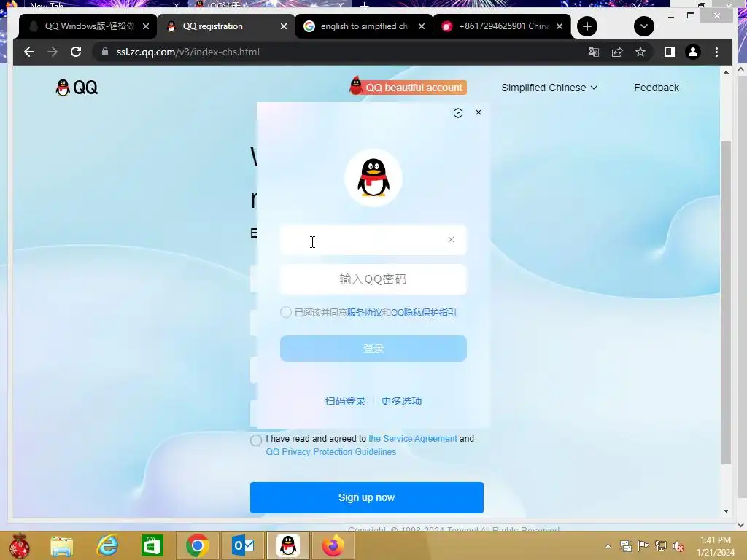Close the QQ Windows版 tab
This screenshot has height=560, width=747.
[146, 26]
